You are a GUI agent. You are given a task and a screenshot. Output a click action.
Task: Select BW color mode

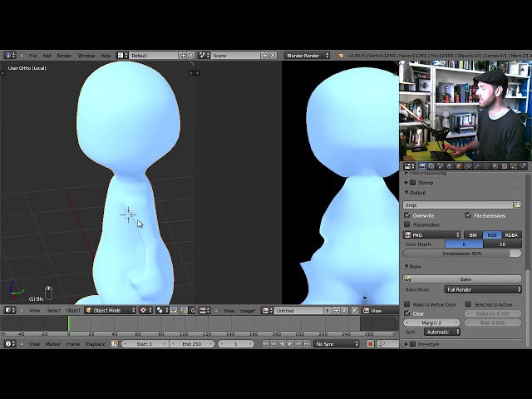(x=473, y=234)
